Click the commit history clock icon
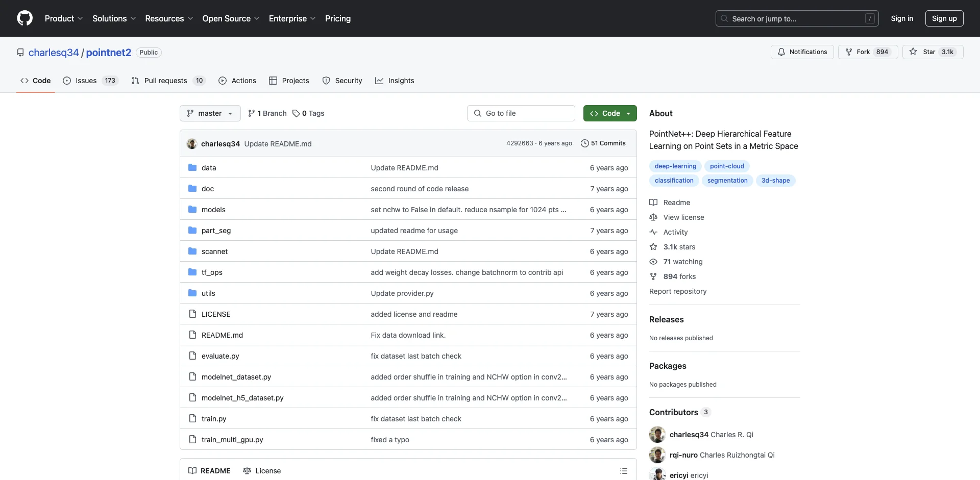This screenshot has width=980, height=480. 585,143
